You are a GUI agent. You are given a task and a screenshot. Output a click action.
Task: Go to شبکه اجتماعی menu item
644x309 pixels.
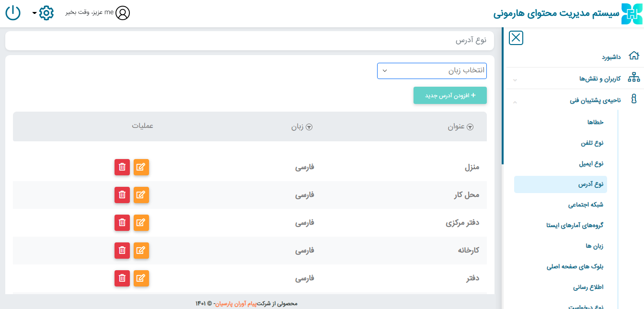[586, 205]
